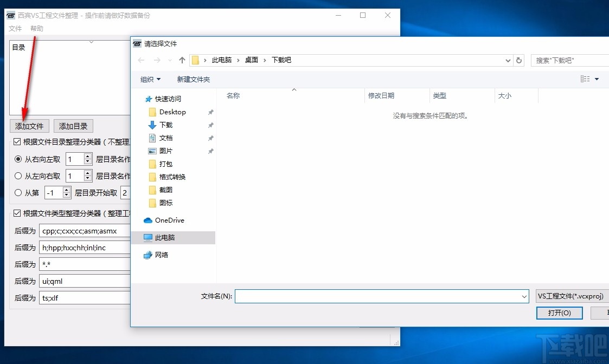This screenshot has height=364, width=609.
Task: Click the 打开(O) button
Action: pyautogui.click(x=559, y=313)
